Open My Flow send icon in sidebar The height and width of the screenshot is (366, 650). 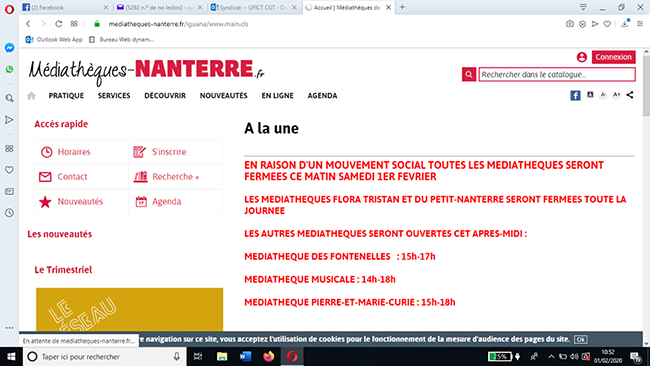coord(9,120)
